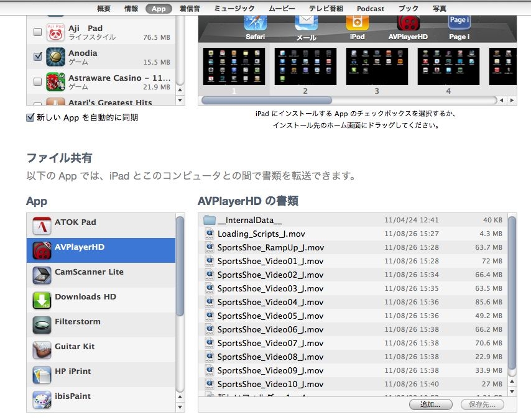The width and height of the screenshot is (531, 420).
Task: Check the Astraware Casino sync checkbox
Action: pos(37,81)
